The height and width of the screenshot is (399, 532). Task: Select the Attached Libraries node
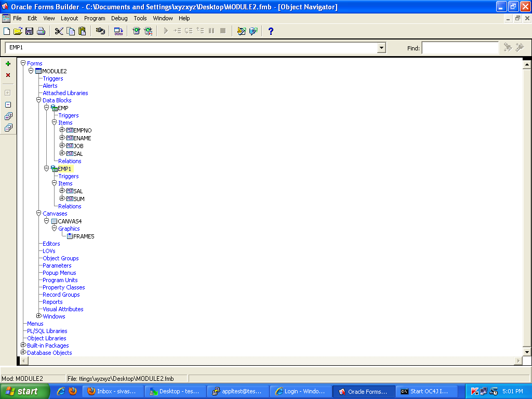click(65, 93)
